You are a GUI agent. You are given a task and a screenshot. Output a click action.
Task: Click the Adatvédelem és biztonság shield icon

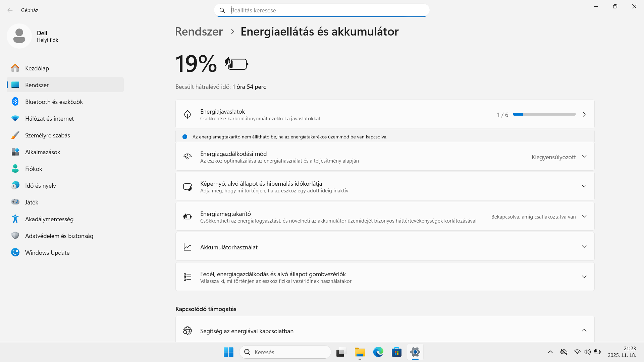pos(15,236)
